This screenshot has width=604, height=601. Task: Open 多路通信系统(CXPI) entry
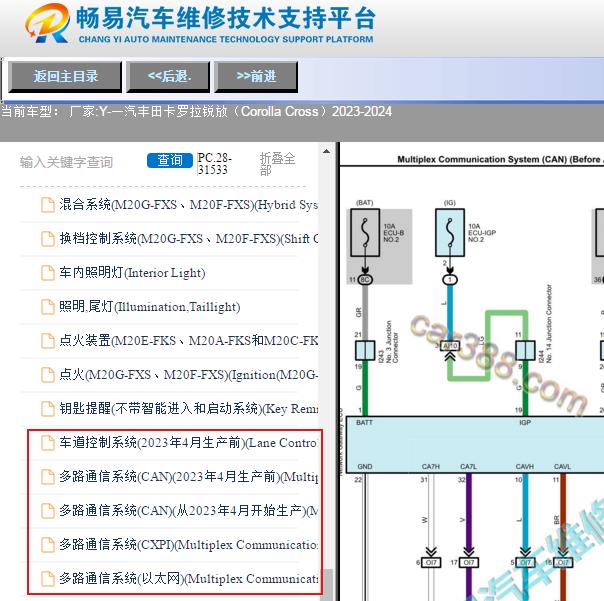188,544
